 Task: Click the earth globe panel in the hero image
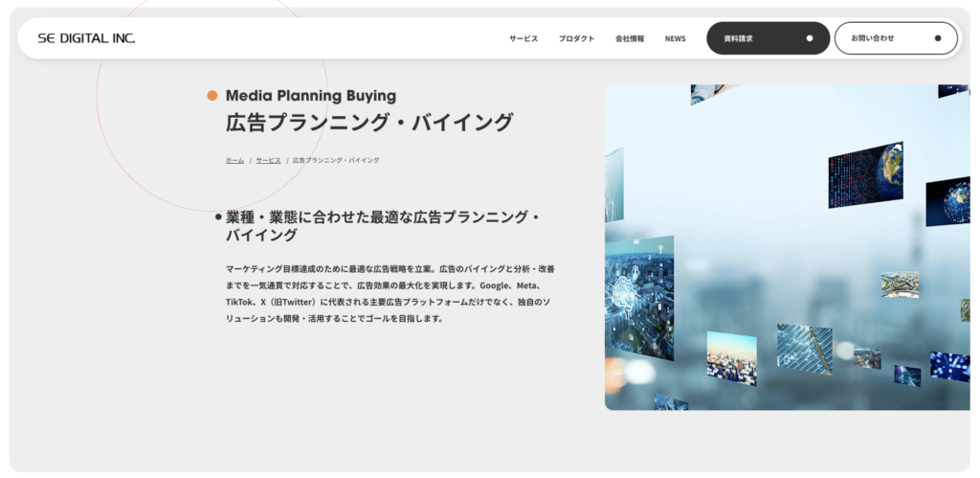click(x=865, y=174)
